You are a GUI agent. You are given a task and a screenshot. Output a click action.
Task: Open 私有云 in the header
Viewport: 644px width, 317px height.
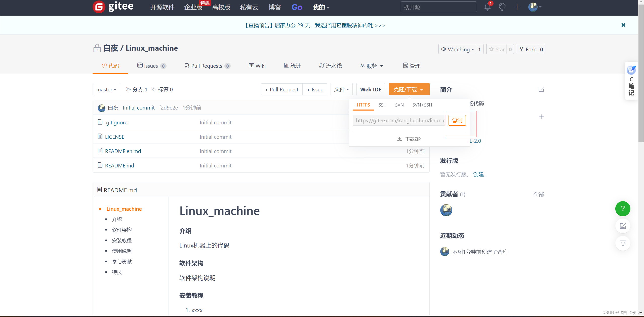coord(249,7)
